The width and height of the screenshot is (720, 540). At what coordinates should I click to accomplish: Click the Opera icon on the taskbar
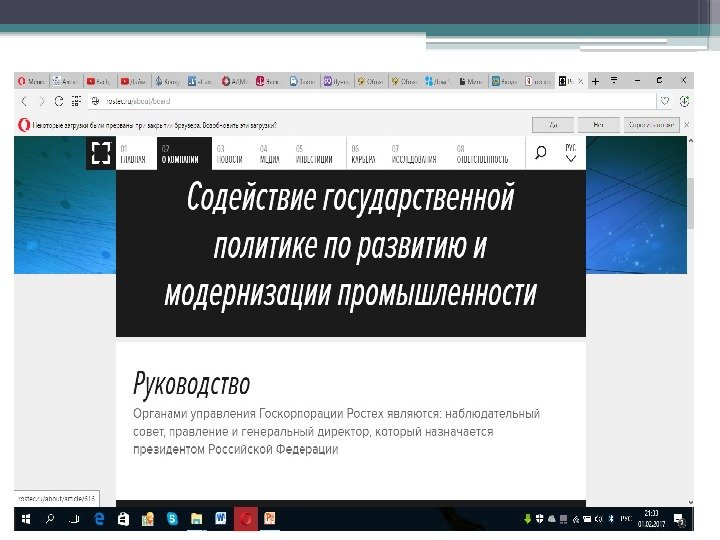(x=246, y=519)
